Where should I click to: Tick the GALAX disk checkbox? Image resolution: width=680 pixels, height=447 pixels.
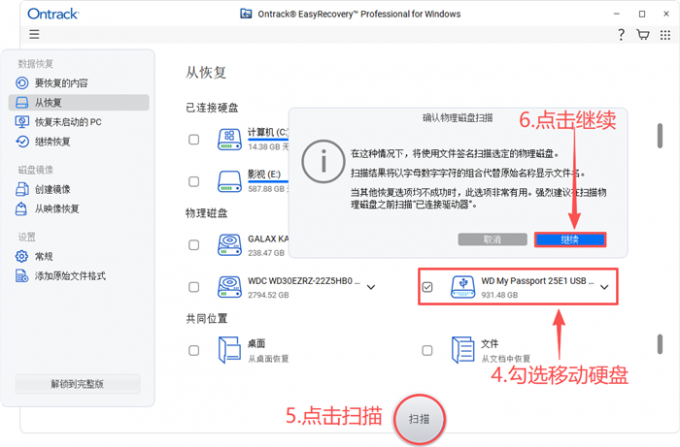(194, 245)
